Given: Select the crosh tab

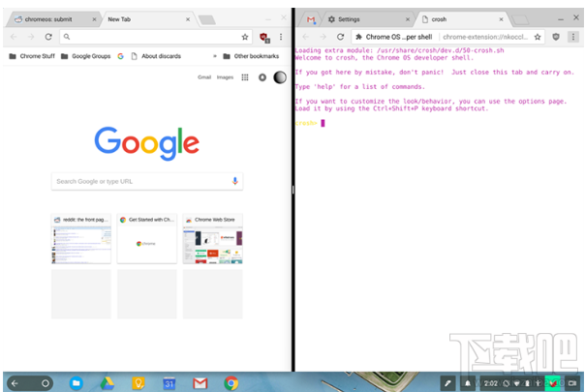Looking at the screenshot, I should pos(461,19).
